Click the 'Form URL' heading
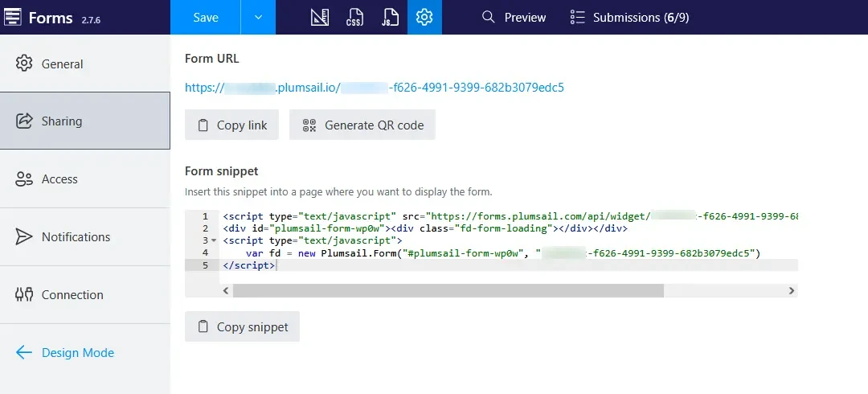868x394 pixels. 212,58
